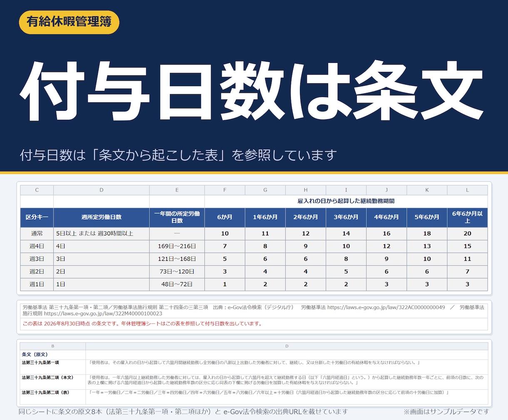Click the 5年6か月 header cell
The image size is (508, 420).
click(427, 217)
